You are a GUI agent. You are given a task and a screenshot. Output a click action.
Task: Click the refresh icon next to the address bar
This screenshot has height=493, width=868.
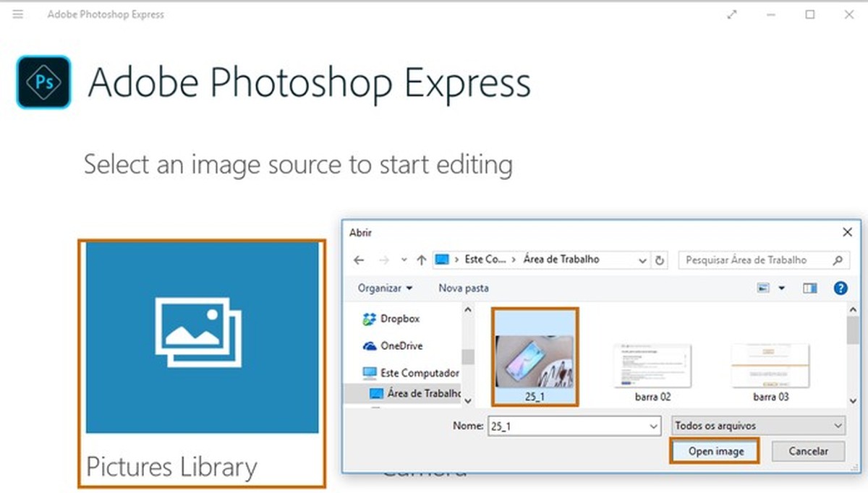[x=659, y=260]
